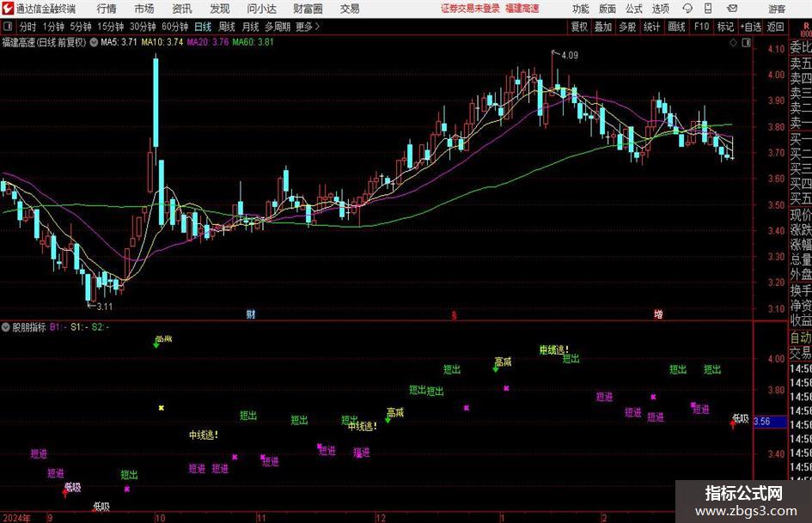Open the 问小达 menu

261,9
